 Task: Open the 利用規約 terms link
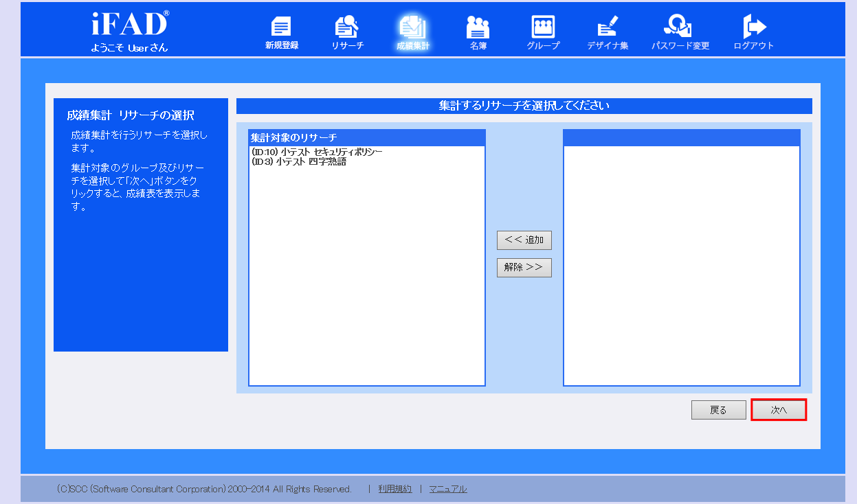(395, 489)
